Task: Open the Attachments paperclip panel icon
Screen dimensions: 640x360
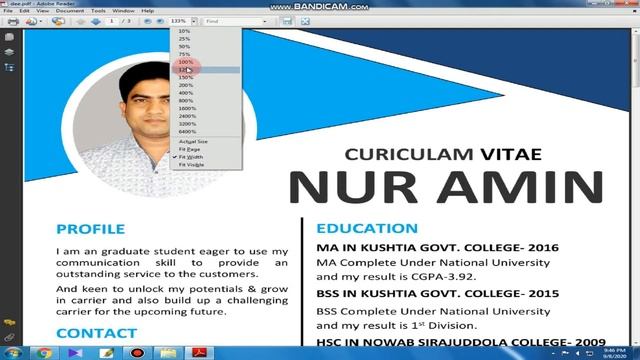Action: (x=9, y=338)
